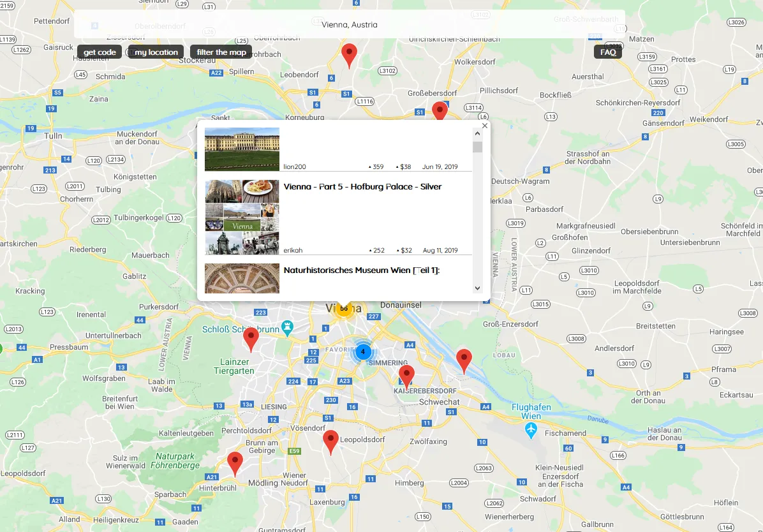The width and height of the screenshot is (763, 532).
Task: Click the 'get code' button
Action: click(100, 52)
